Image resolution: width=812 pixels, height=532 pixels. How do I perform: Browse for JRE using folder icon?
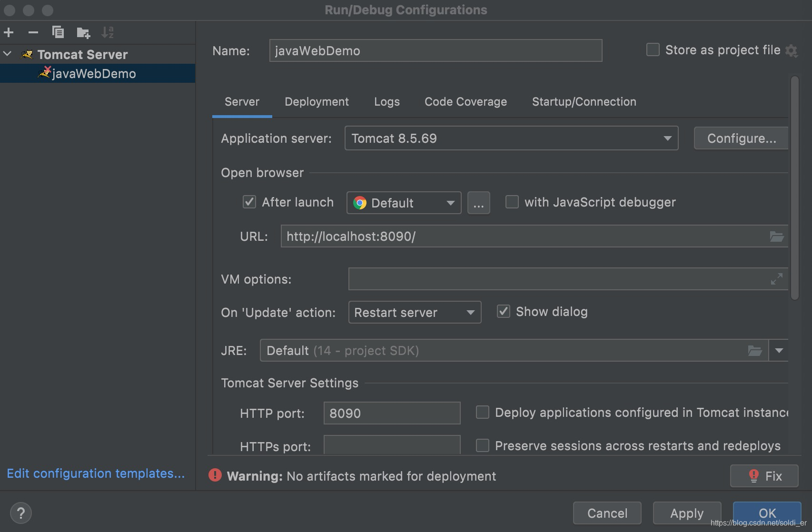point(755,351)
